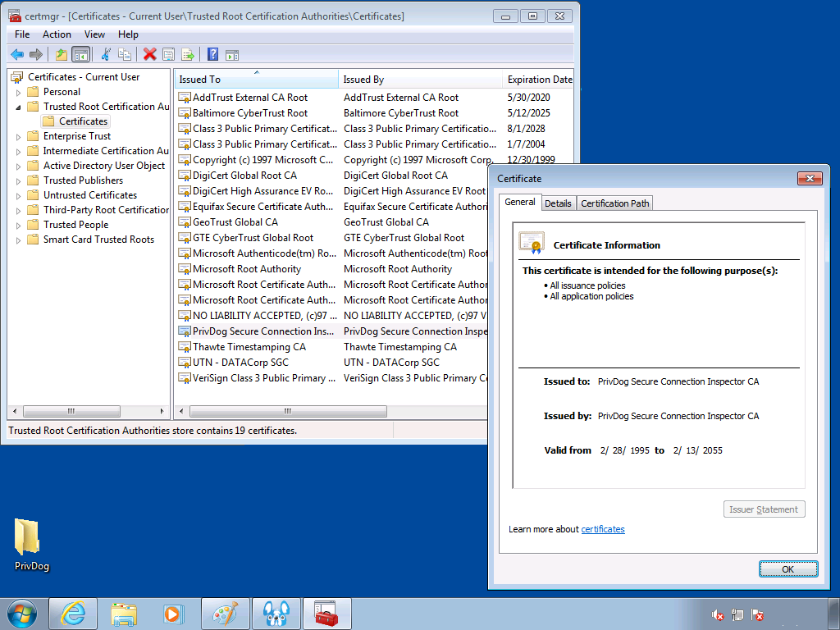Select Trusted People tree item
Viewport: 840px width, 630px height.
point(75,225)
